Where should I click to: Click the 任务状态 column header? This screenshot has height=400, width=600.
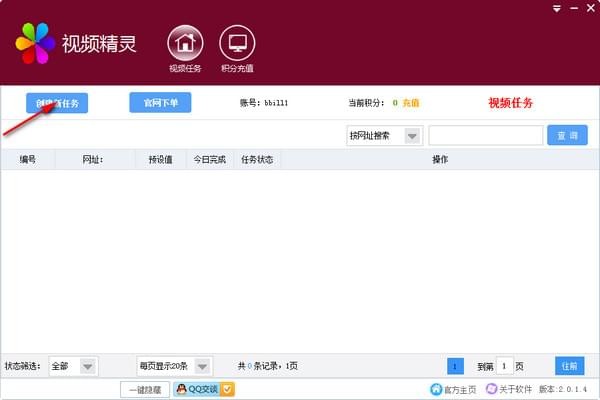coord(257,160)
